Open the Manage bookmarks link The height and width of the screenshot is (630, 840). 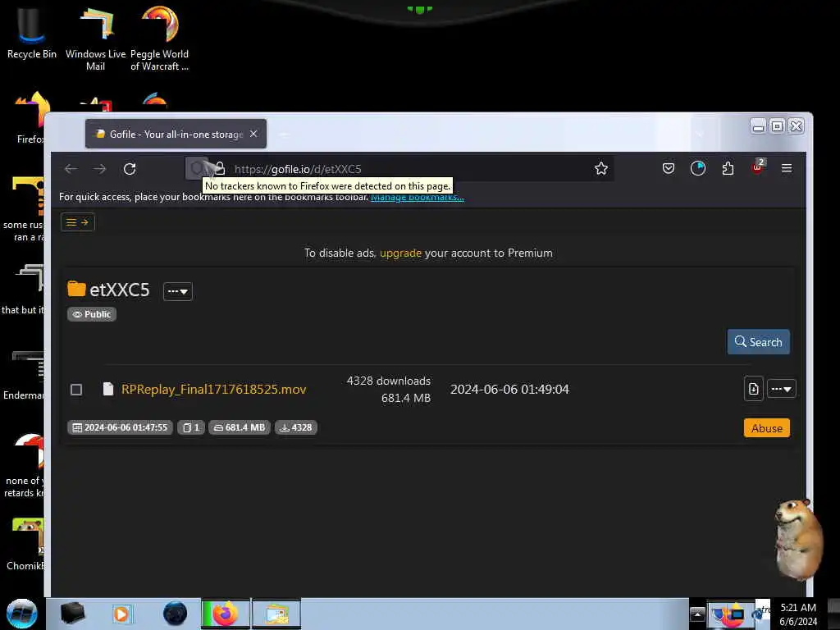[418, 197]
